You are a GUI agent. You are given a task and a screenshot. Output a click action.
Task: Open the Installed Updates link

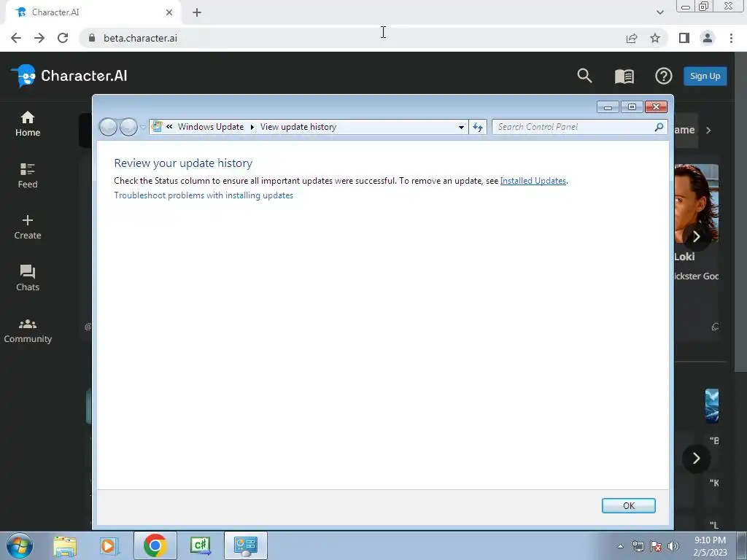tap(533, 181)
